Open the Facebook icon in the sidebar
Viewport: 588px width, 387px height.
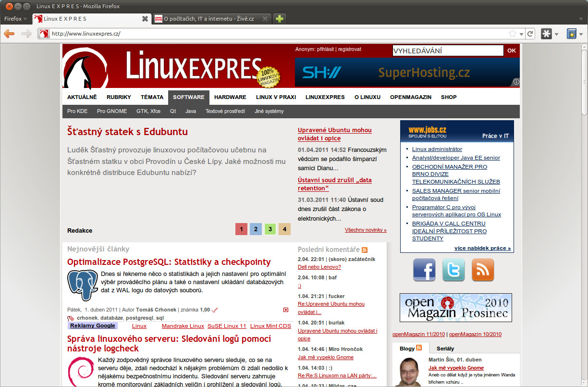(x=424, y=270)
